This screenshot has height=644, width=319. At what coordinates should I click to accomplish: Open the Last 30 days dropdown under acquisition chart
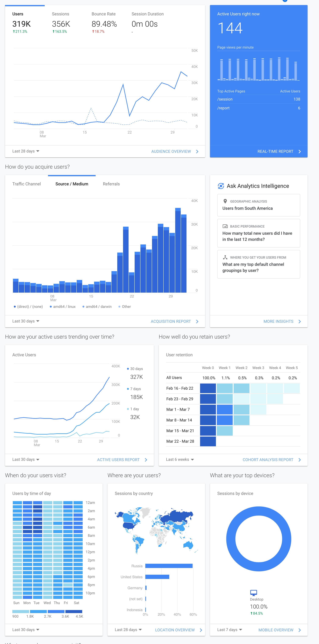26,321
